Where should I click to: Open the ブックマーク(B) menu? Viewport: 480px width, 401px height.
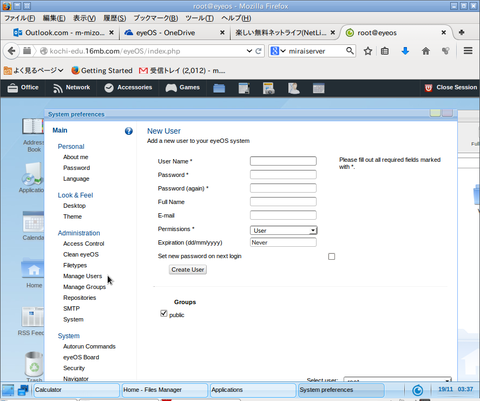[x=156, y=18]
